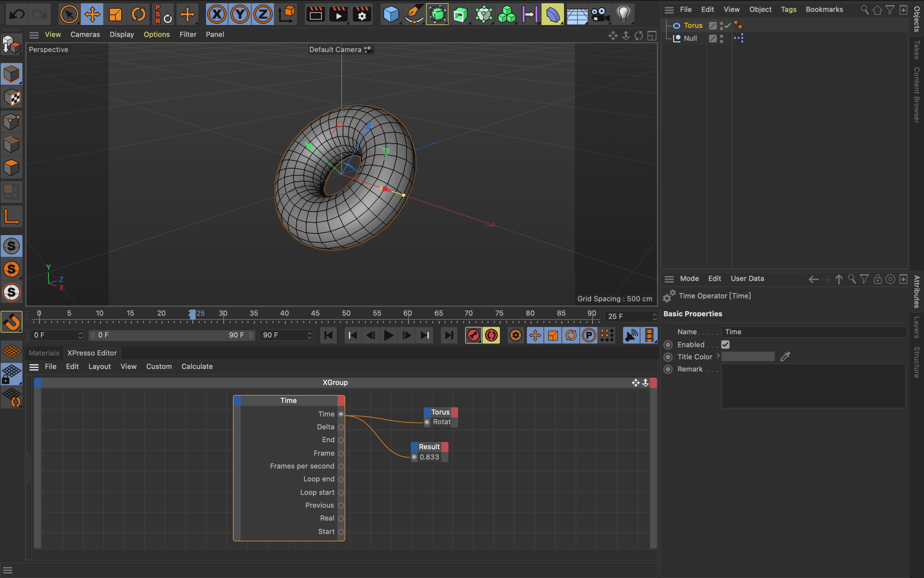The height and width of the screenshot is (578, 924).
Task: Render the current view with clapperboard icon
Action: pos(316,14)
